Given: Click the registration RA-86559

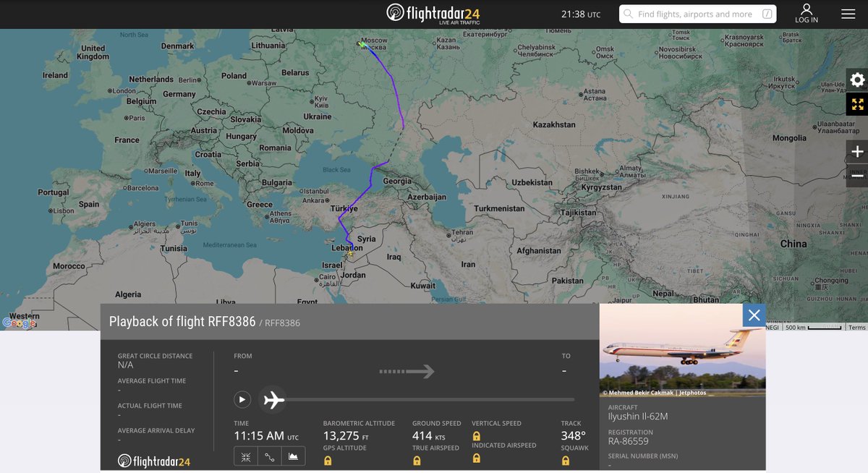Looking at the screenshot, I should [628, 441].
